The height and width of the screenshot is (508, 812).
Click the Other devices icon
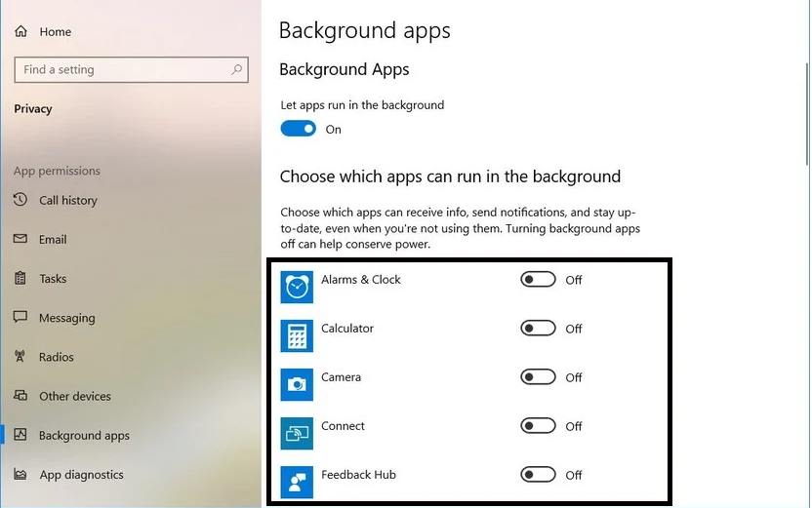point(20,395)
